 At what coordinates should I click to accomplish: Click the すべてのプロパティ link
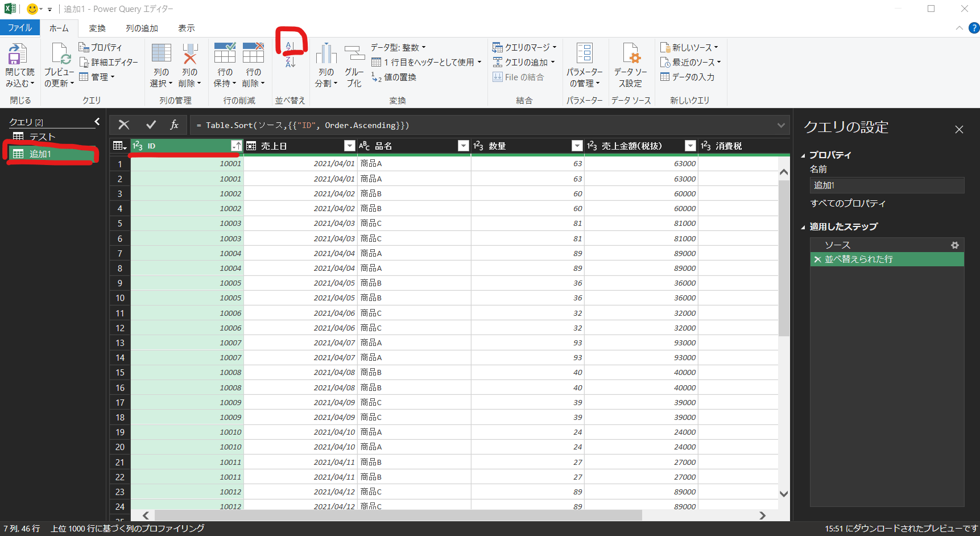pyautogui.click(x=847, y=203)
